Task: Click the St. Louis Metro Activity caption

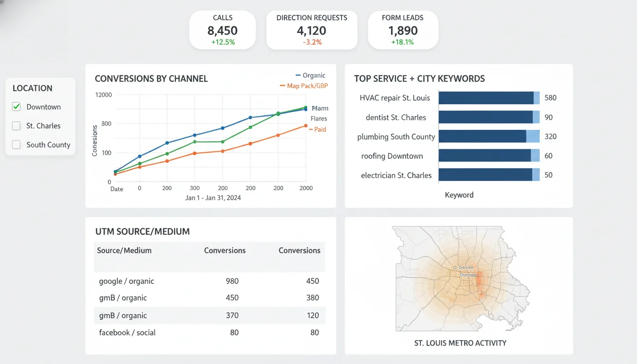Action: pyautogui.click(x=460, y=343)
